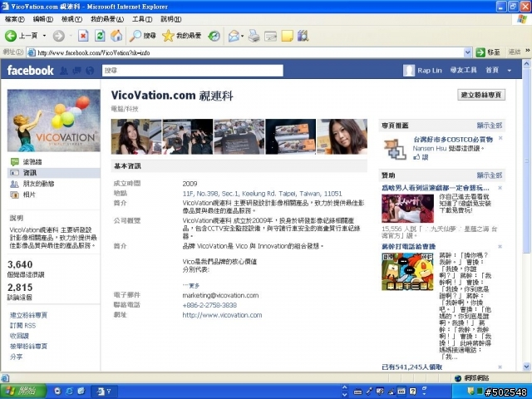
Task: Expand description with …更多 link
Action: tap(191, 286)
